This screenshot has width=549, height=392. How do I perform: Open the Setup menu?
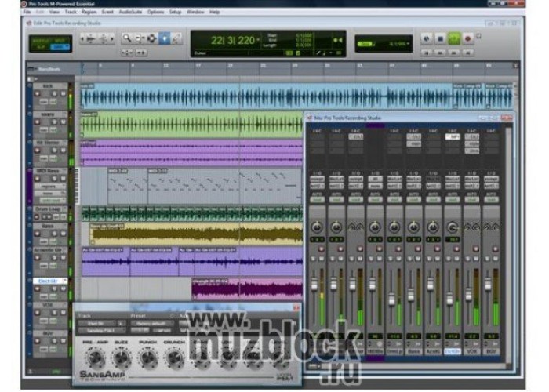coord(175,12)
